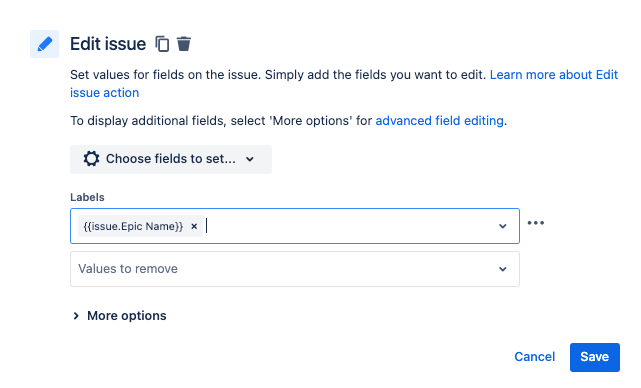641x388 pixels.
Task: Expand the More options section
Action: (119, 316)
